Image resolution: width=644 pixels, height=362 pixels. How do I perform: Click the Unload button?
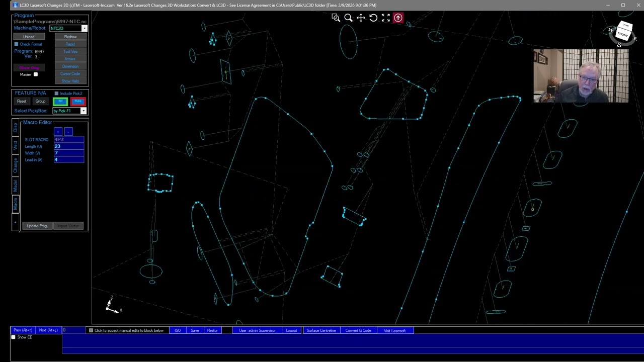29,37
